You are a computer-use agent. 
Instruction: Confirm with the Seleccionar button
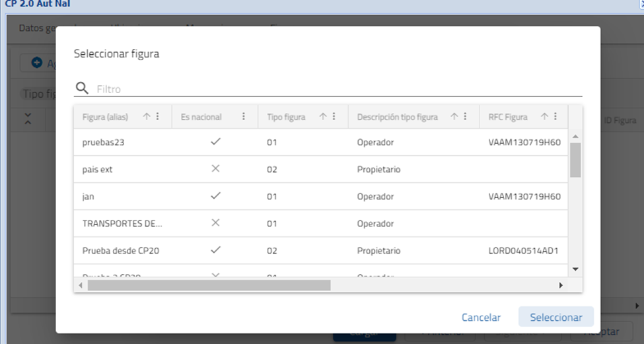pos(555,318)
